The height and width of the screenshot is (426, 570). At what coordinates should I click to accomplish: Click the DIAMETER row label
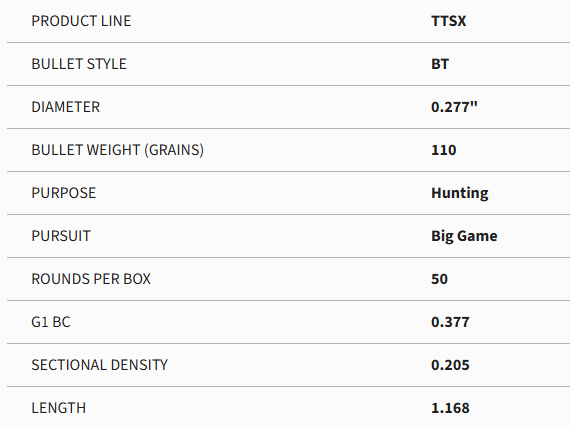[x=65, y=107]
